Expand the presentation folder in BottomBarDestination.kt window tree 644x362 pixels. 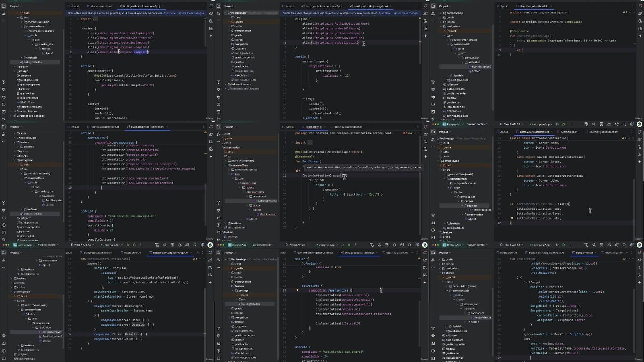tap(462, 215)
